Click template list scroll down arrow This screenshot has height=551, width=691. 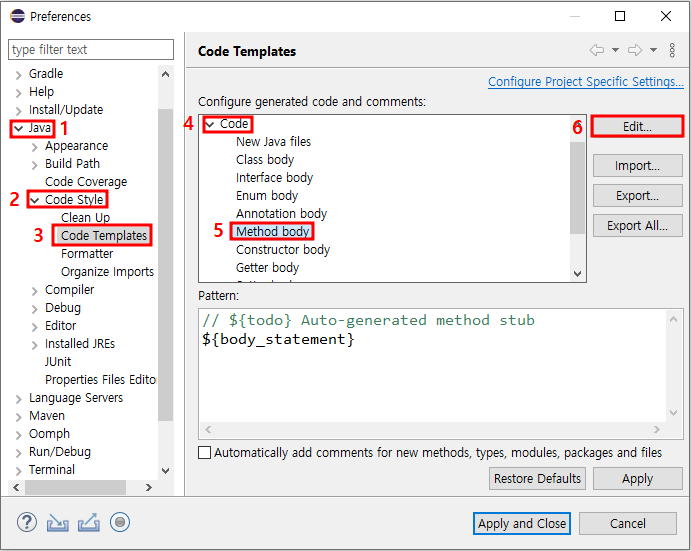pyautogui.click(x=577, y=274)
